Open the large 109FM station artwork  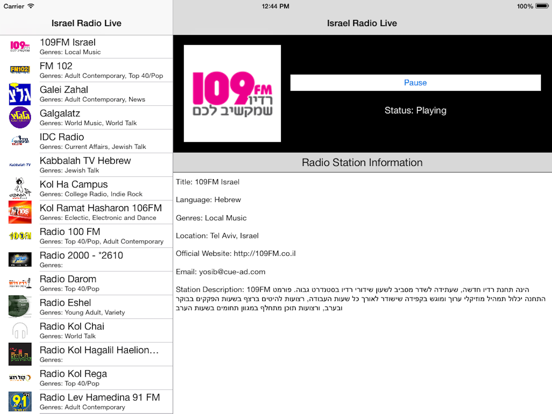(x=232, y=93)
